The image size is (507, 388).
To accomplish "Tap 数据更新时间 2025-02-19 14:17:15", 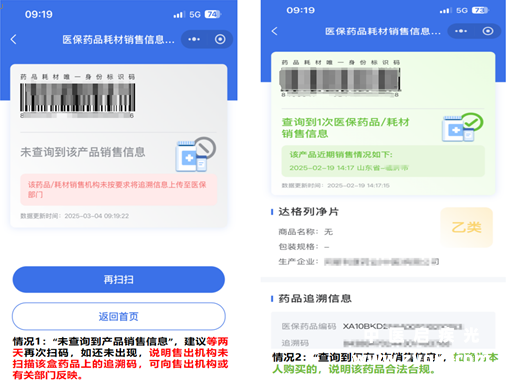I will click(x=336, y=185).
